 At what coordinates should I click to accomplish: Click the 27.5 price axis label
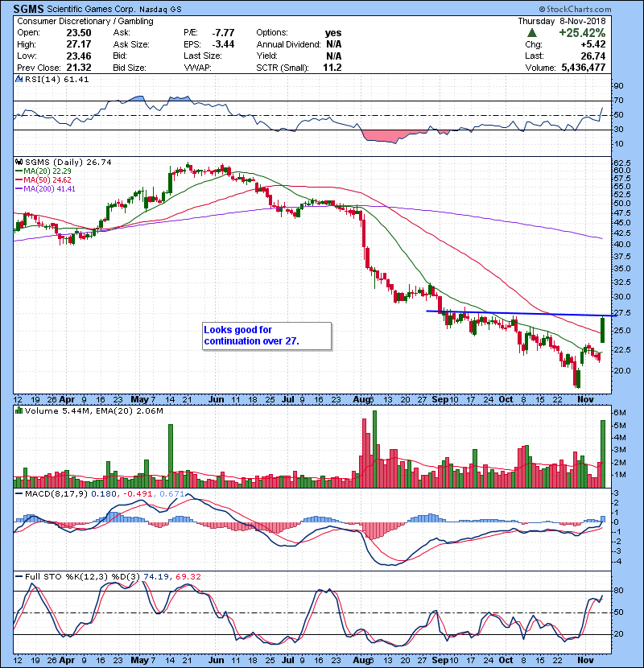coord(621,313)
